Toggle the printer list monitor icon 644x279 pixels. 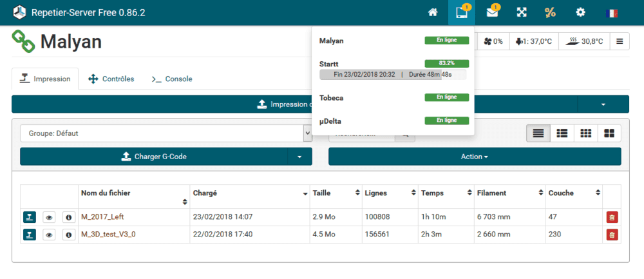462,13
